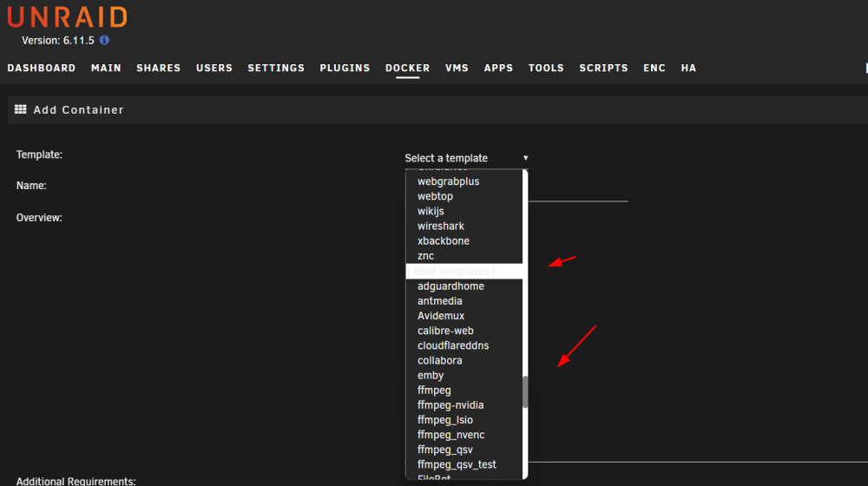This screenshot has height=486, width=868.
Task: Select the Docker tab
Action: (x=407, y=68)
